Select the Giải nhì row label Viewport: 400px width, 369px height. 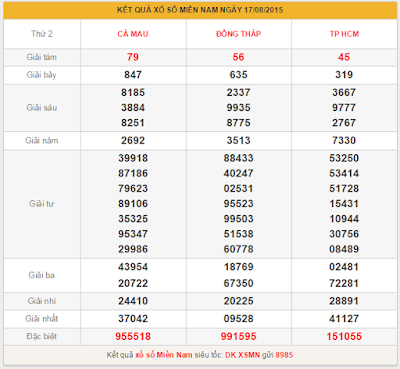(x=42, y=301)
